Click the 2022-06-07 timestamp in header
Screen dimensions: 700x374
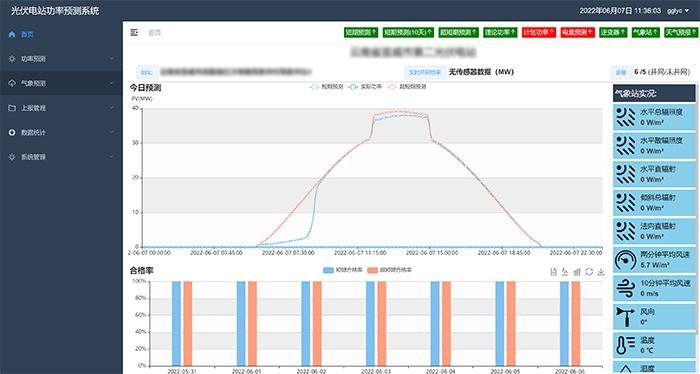click(x=620, y=11)
